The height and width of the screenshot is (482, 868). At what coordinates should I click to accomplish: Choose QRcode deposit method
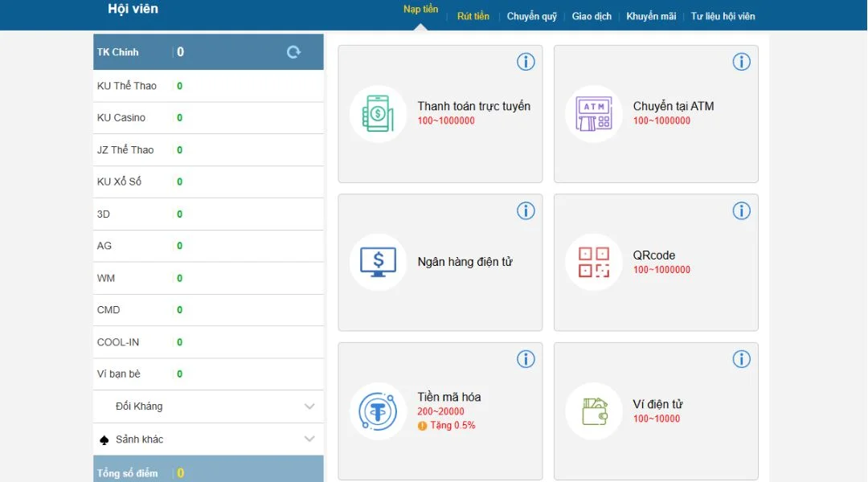[x=656, y=263]
